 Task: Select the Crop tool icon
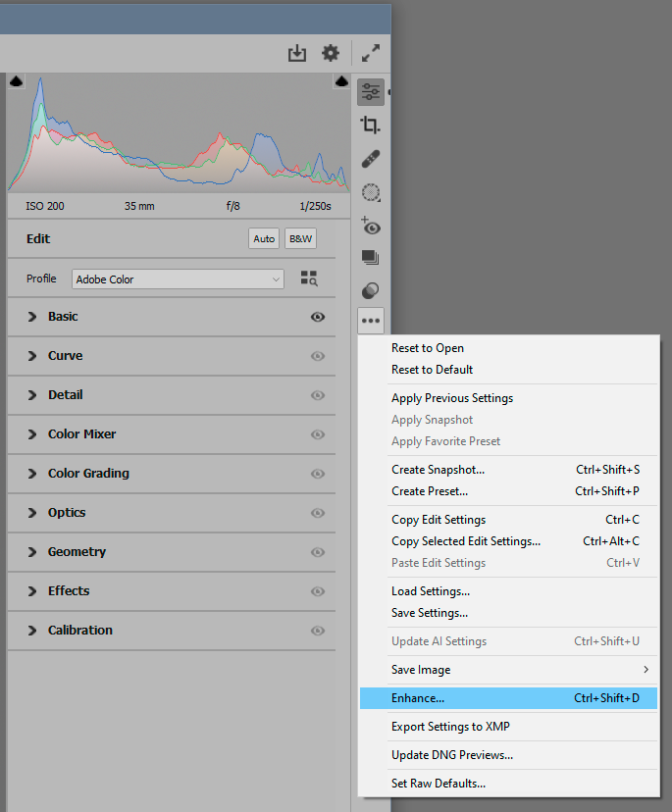pyautogui.click(x=371, y=125)
